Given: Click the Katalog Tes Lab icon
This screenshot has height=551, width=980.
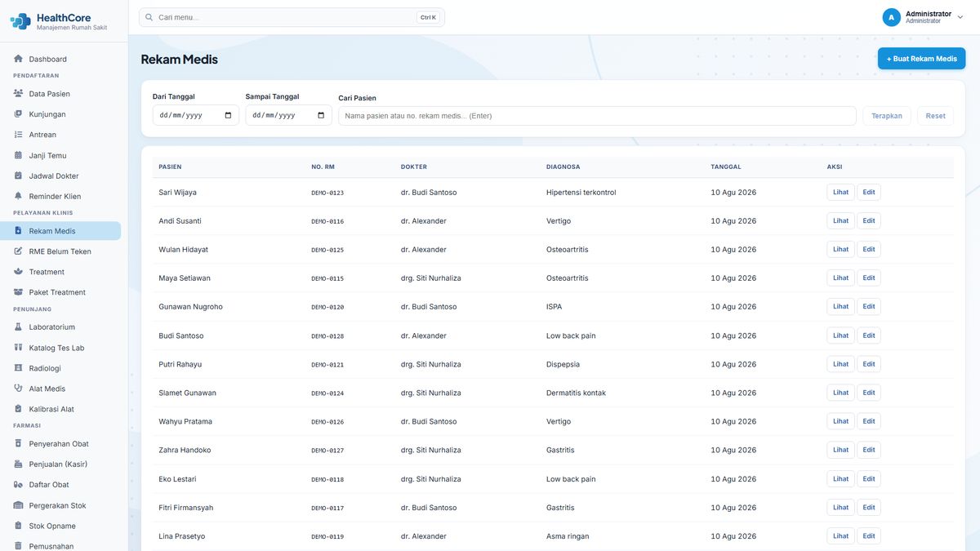Looking at the screenshot, I should point(18,348).
